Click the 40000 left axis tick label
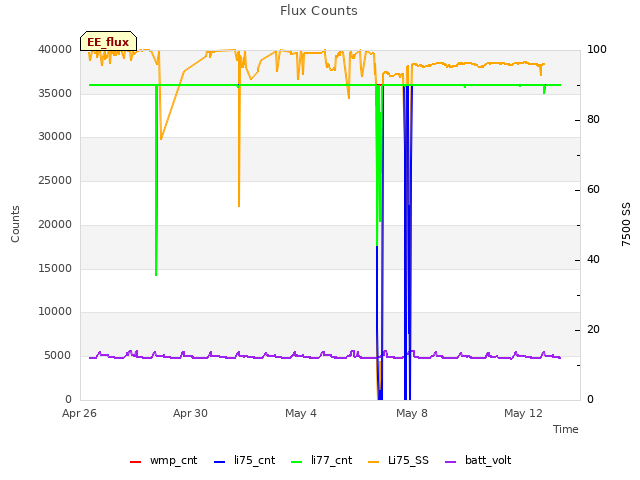 (55, 50)
